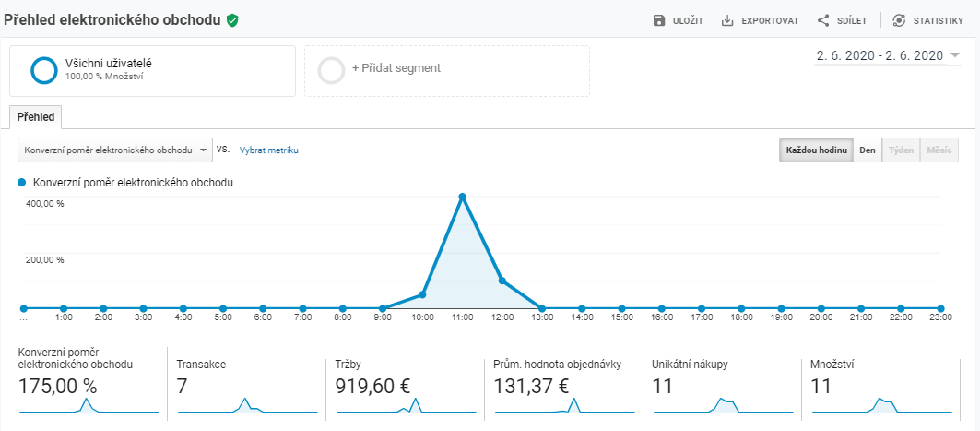Image resolution: width=980 pixels, height=431 pixels.
Task: Click the STATISTIKY label
Action: pyautogui.click(x=939, y=20)
